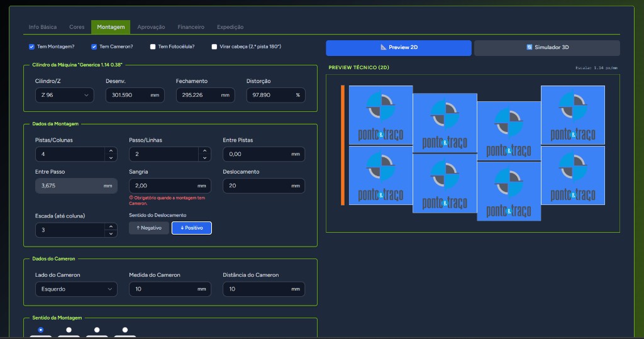Toggle the Tem Montagem? checkbox
Screen dimensions: 644x339
[x=31, y=47]
